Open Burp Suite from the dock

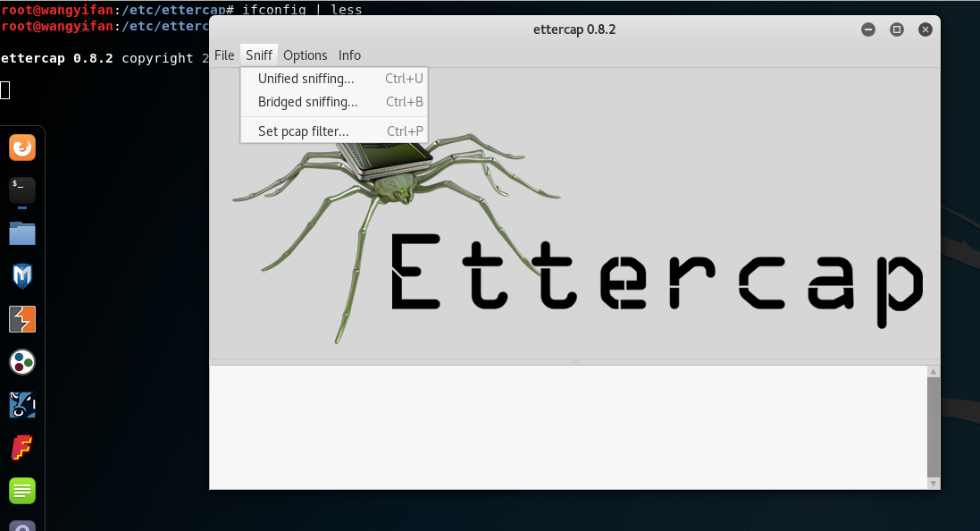(x=22, y=319)
